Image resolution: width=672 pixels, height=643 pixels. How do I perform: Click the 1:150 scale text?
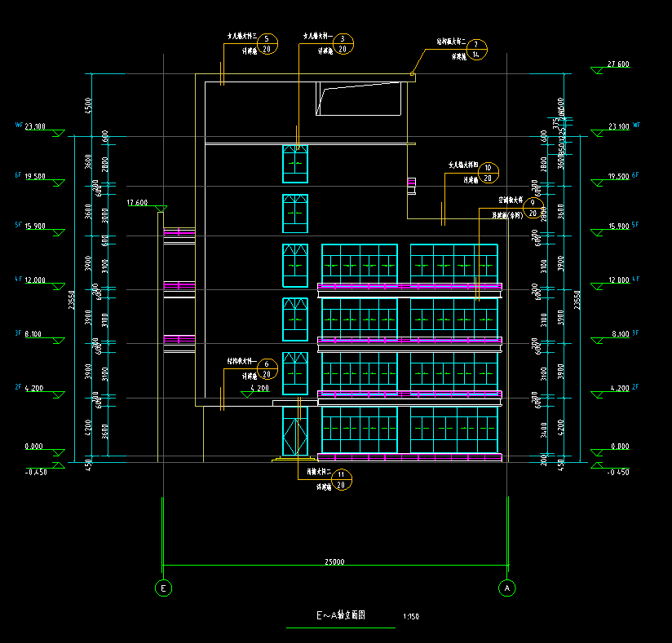pyautogui.click(x=410, y=617)
